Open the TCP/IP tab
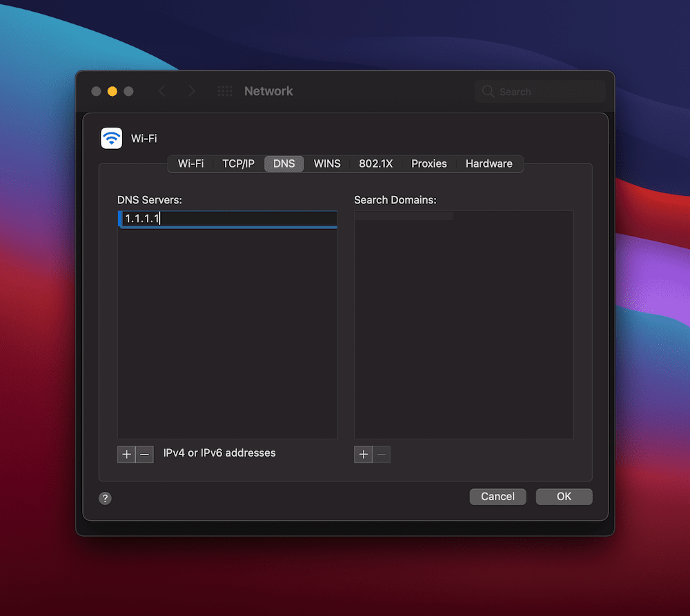Image resolution: width=690 pixels, height=616 pixels. pos(238,163)
